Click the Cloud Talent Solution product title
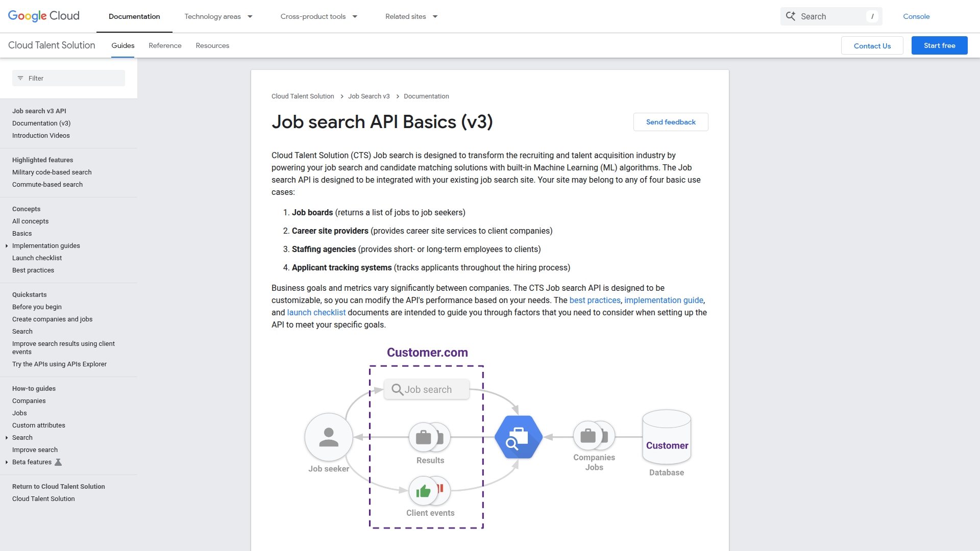Image resolution: width=980 pixels, height=551 pixels. click(52, 45)
